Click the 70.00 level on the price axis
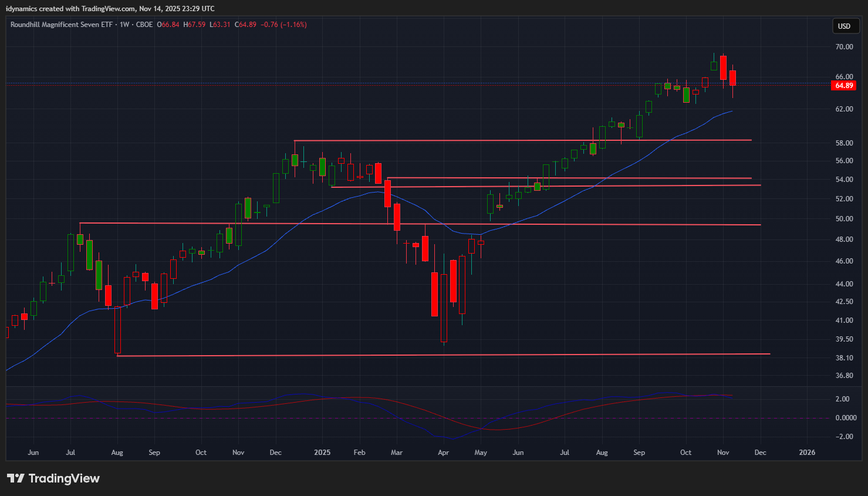The height and width of the screenshot is (496, 868). tap(844, 47)
